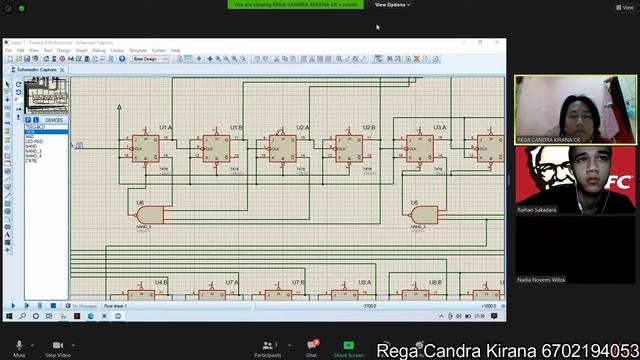The image size is (640, 360).
Task: Click the overview thumbnail of schematic
Action: 47,96
